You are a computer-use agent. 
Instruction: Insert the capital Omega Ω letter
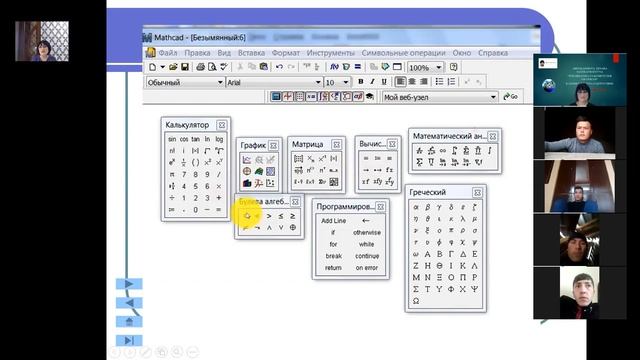[x=416, y=301]
